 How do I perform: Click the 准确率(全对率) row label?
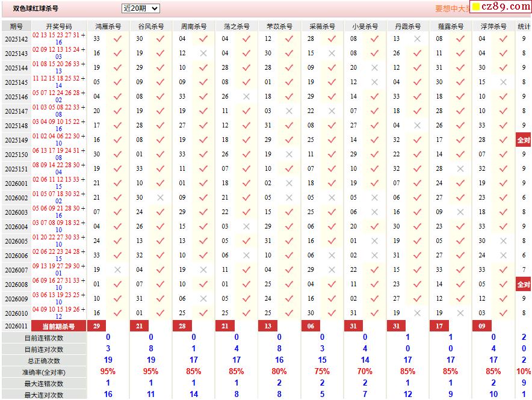(x=44, y=372)
